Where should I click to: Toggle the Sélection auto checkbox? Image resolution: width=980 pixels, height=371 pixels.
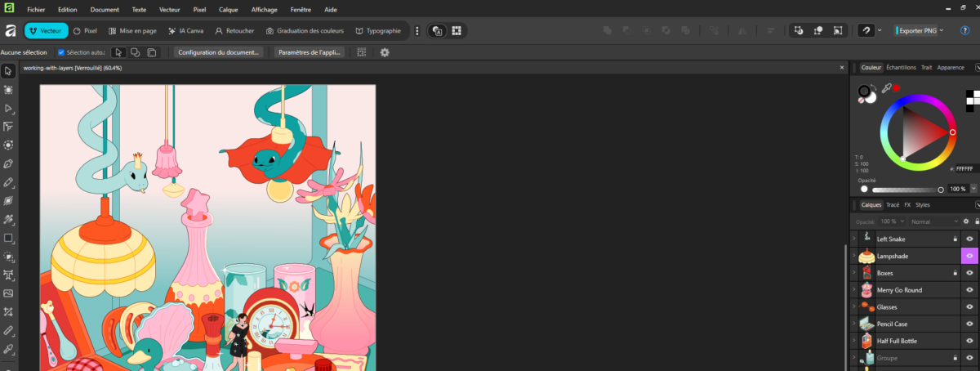pyautogui.click(x=61, y=52)
